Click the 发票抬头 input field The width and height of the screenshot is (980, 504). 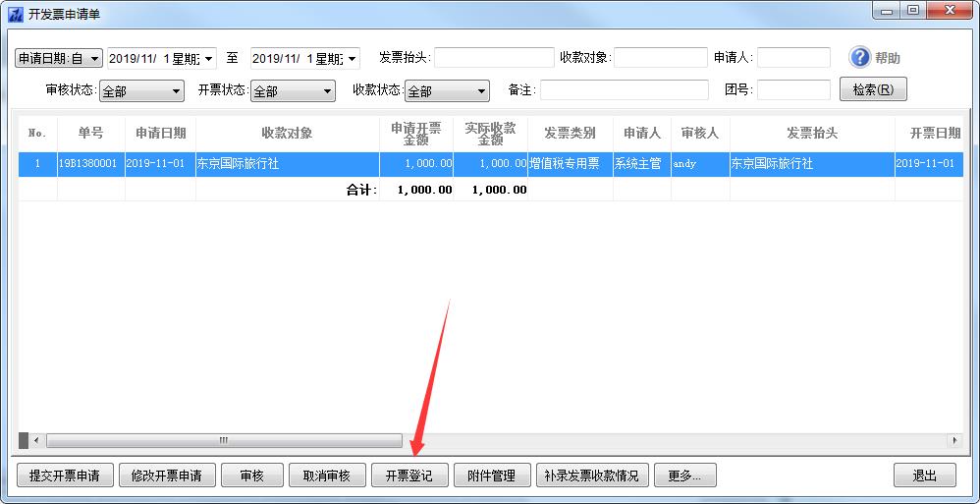click(x=494, y=58)
